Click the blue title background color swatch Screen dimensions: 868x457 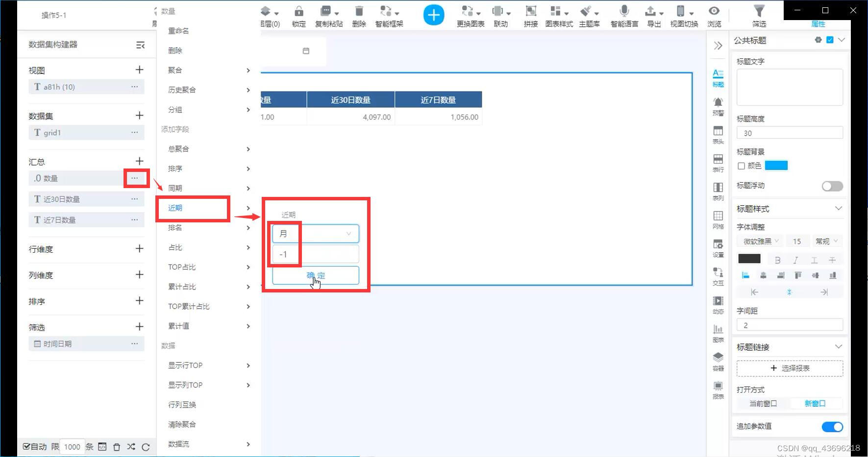tap(776, 166)
